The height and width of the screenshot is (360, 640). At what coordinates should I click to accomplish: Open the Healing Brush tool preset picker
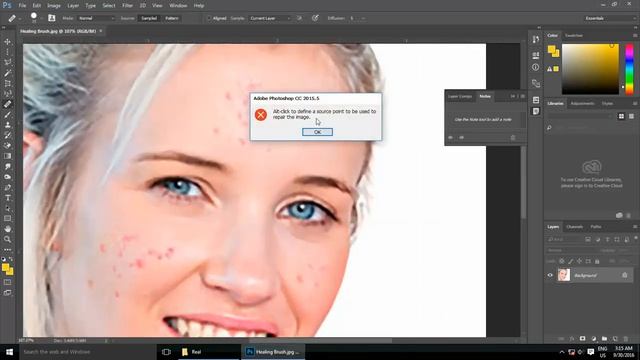14,18
